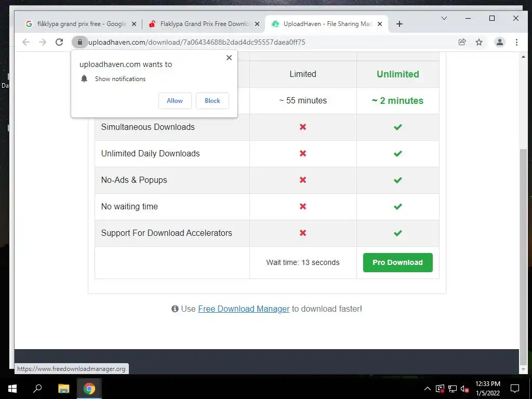The image size is (532, 399).
Task: Open the Windows Start menu
Action: click(12, 389)
